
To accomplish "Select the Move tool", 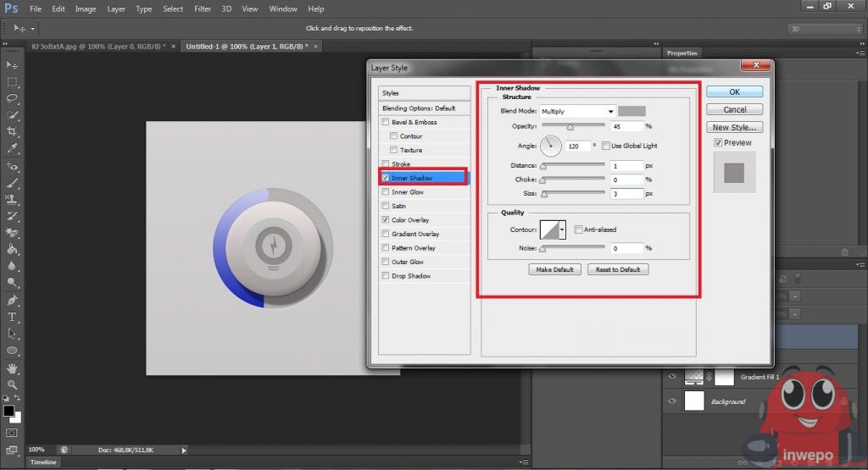I will [x=12, y=64].
